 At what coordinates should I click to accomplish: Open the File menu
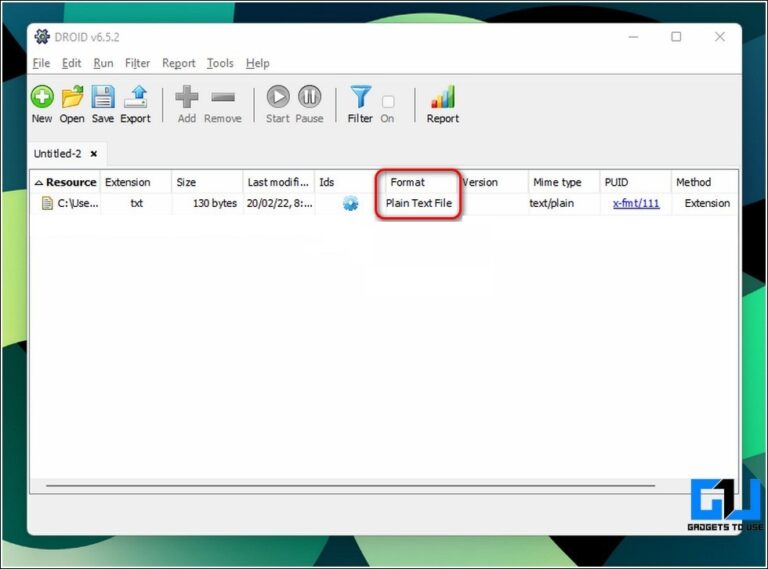(x=41, y=63)
